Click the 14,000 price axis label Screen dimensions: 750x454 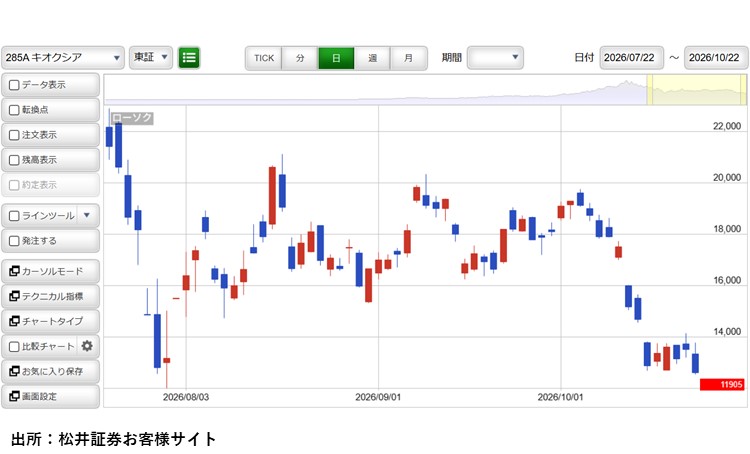727,332
